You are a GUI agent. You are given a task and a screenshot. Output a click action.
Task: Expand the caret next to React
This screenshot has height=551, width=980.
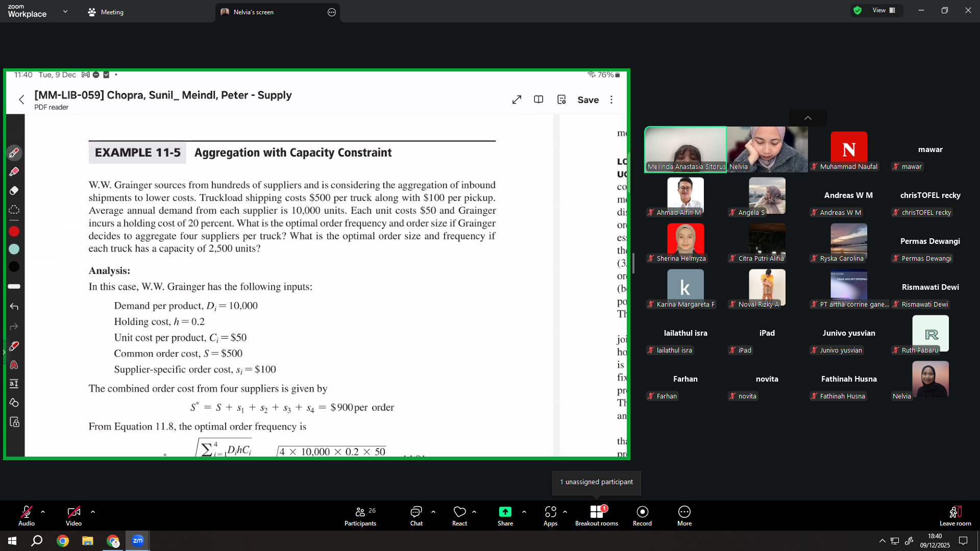coord(474,512)
